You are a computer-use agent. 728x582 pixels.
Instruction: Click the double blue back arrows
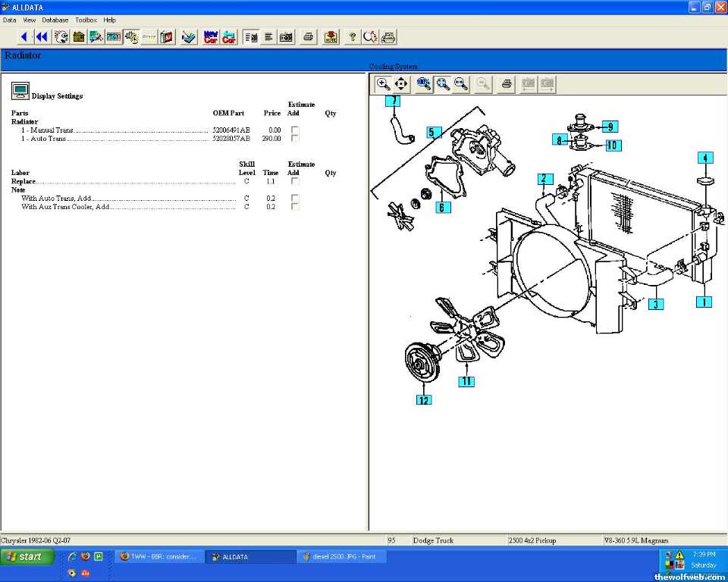tap(42, 36)
